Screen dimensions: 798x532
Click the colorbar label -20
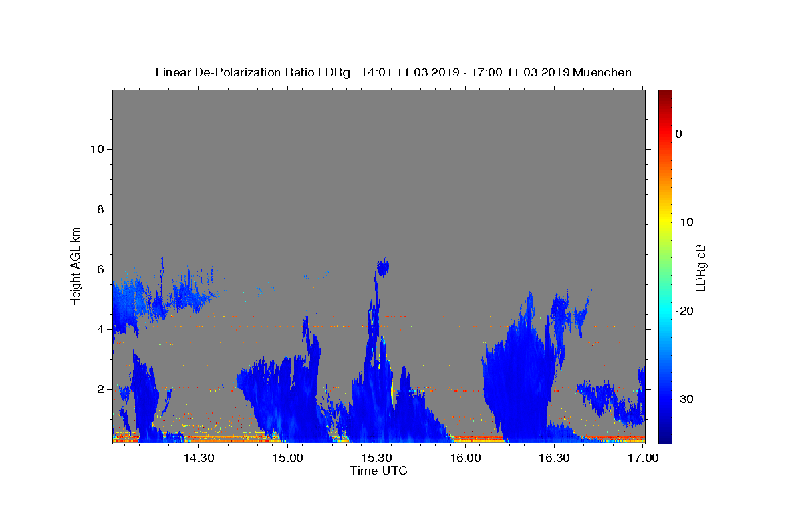[x=684, y=311]
